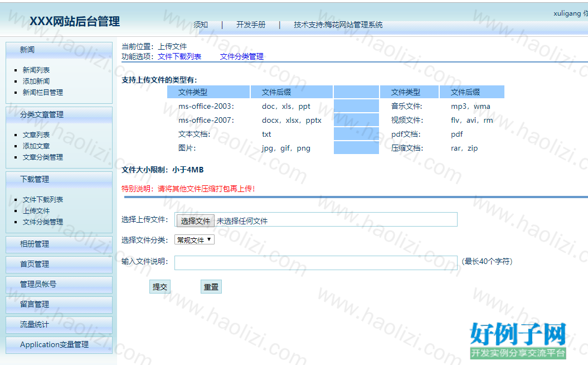588x365 pixels.
Task: Open 新闻列表 in the sidebar
Action: point(36,70)
